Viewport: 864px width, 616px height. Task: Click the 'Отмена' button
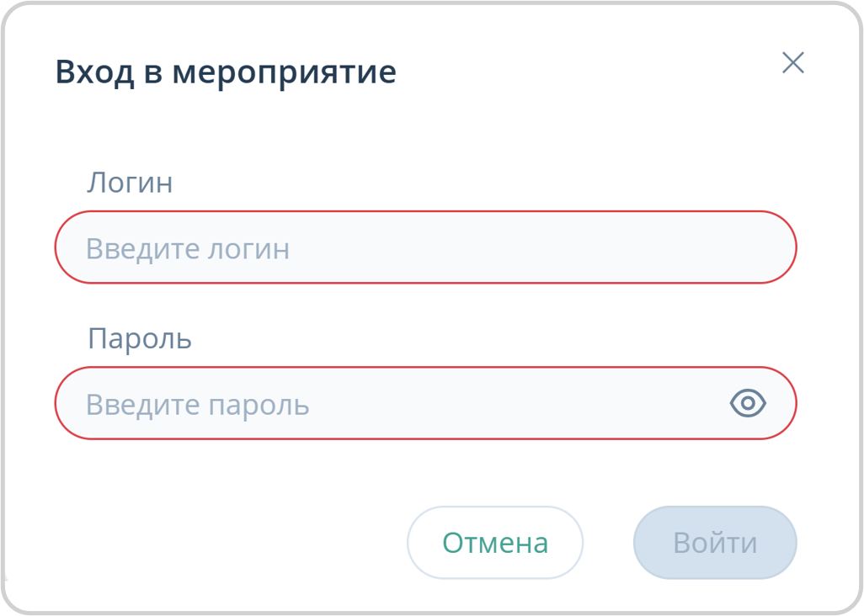[x=494, y=542]
